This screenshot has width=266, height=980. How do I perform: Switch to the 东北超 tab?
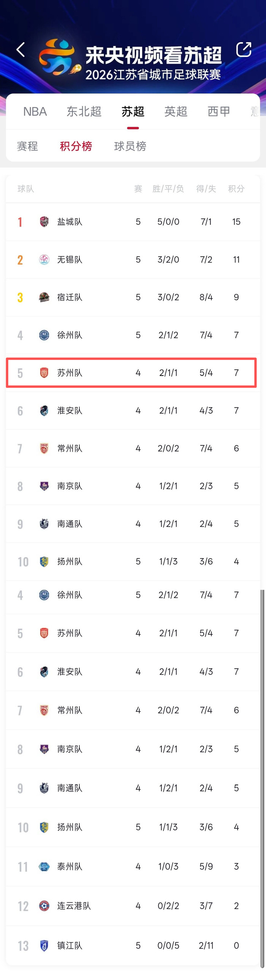click(84, 112)
